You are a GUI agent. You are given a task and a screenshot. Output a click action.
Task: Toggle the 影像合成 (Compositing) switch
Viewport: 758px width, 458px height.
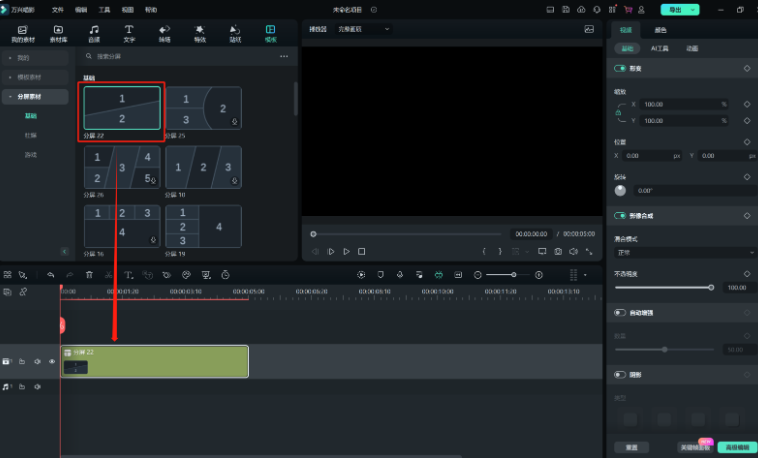pos(620,215)
